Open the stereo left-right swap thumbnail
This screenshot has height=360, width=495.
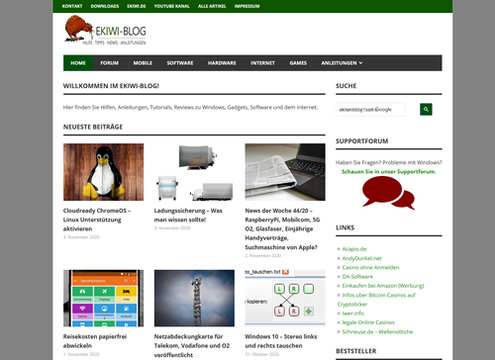pyautogui.click(x=285, y=297)
